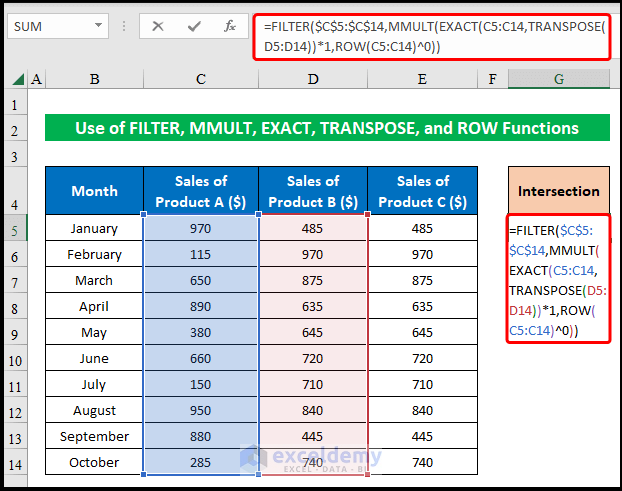Select row 5 header

14,229
